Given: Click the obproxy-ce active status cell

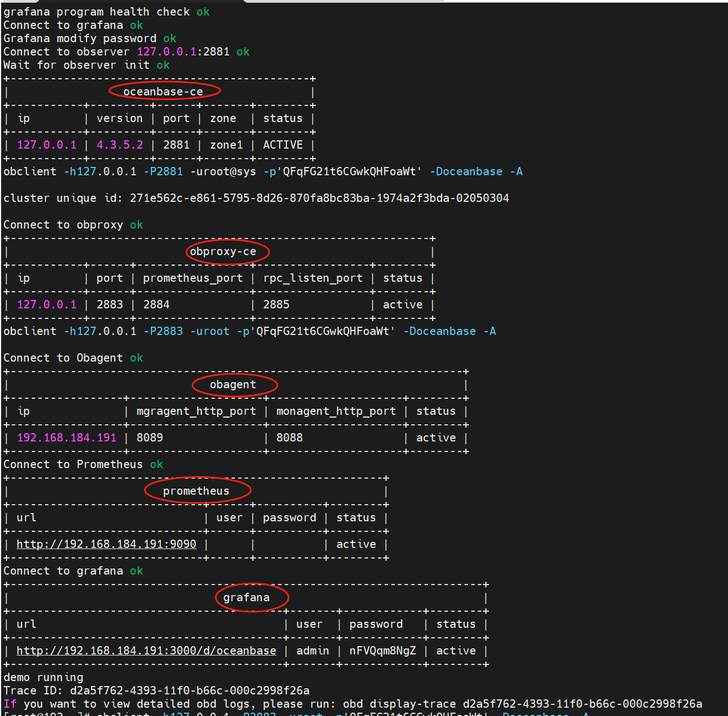Looking at the screenshot, I should coord(403,304).
